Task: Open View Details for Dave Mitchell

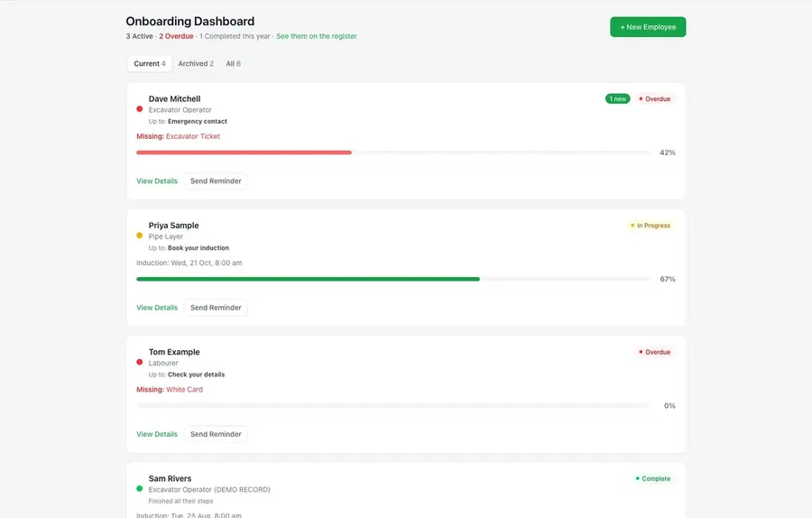Action: (x=157, y=180)
